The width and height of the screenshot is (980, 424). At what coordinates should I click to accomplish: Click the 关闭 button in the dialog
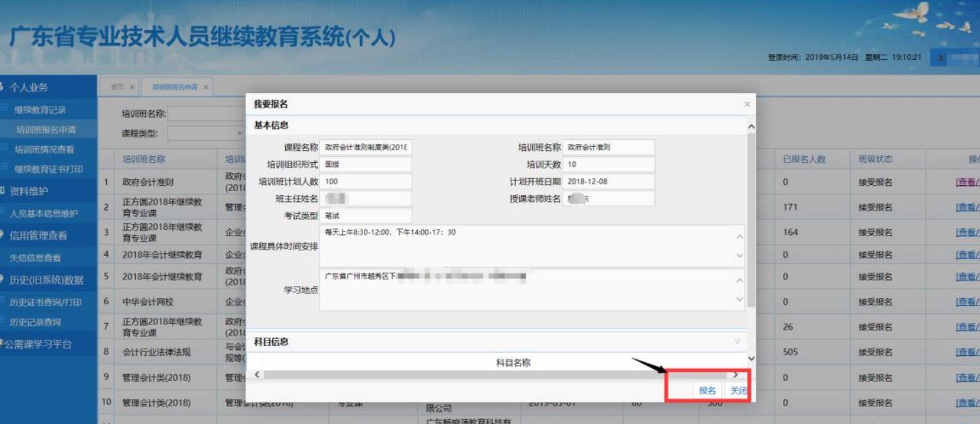(x=738, y=391)
